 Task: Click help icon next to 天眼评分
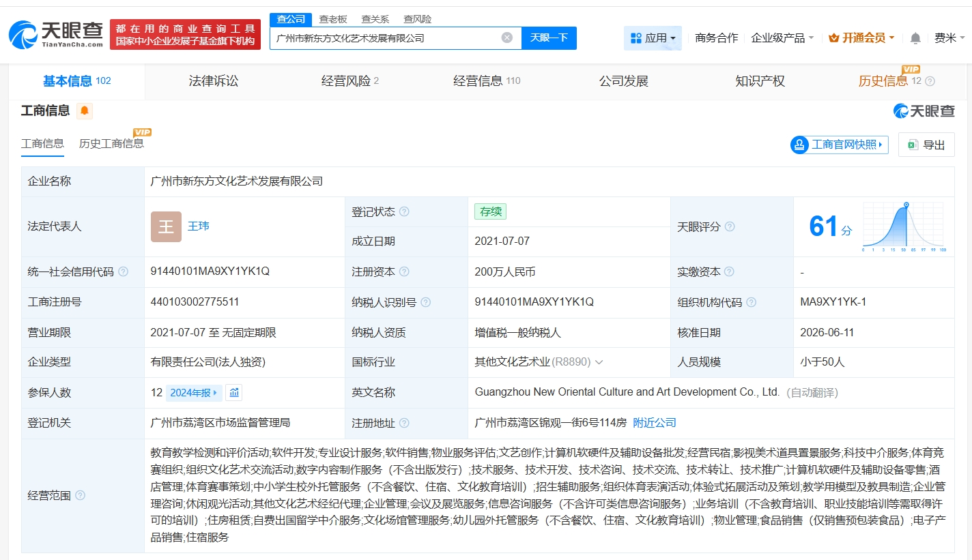730,226
